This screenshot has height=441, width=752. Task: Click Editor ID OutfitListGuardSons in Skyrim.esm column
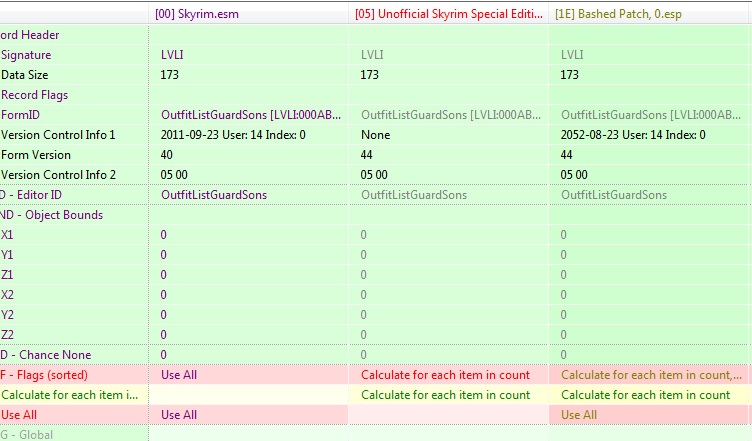point(214,195)
